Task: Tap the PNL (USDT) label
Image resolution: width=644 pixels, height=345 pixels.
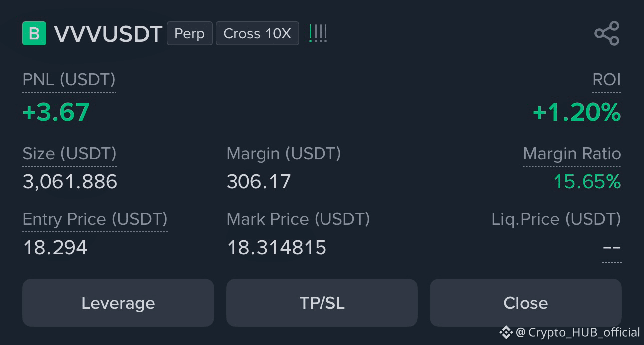Action: (x=69, y=79)
